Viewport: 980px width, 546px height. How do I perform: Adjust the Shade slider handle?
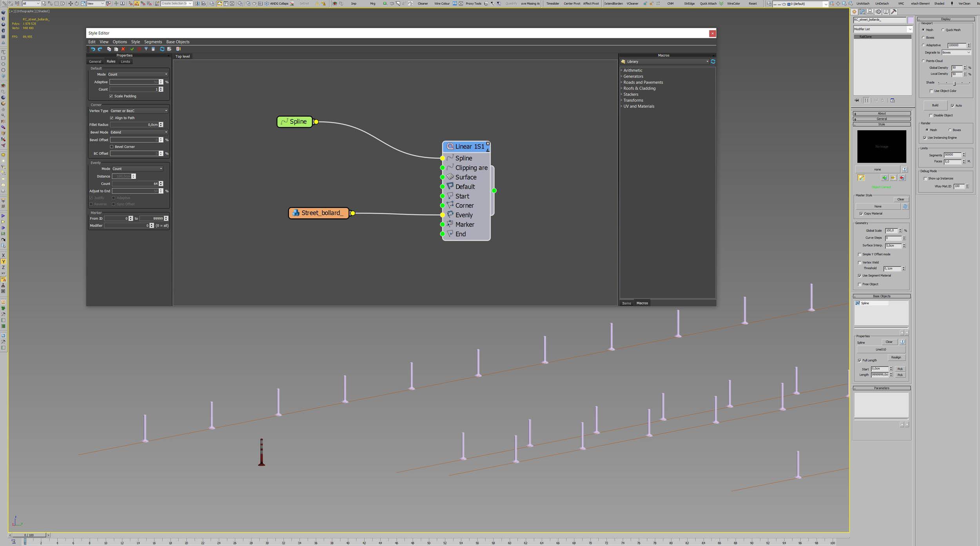(955, 83)
